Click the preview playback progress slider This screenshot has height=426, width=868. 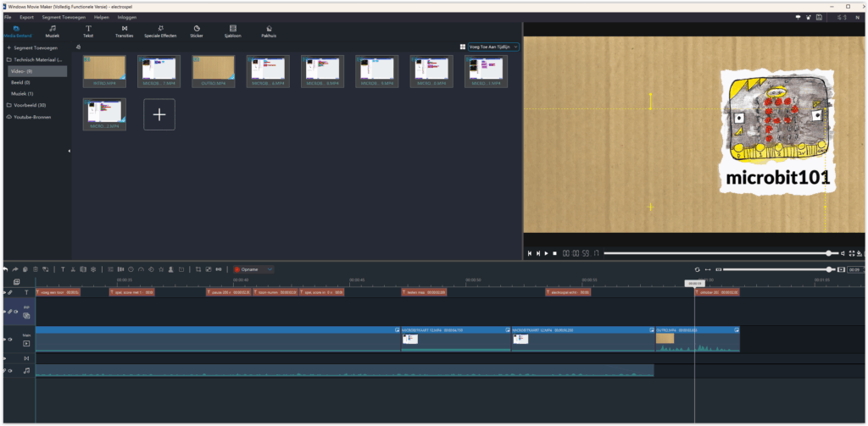click(716, 252)
